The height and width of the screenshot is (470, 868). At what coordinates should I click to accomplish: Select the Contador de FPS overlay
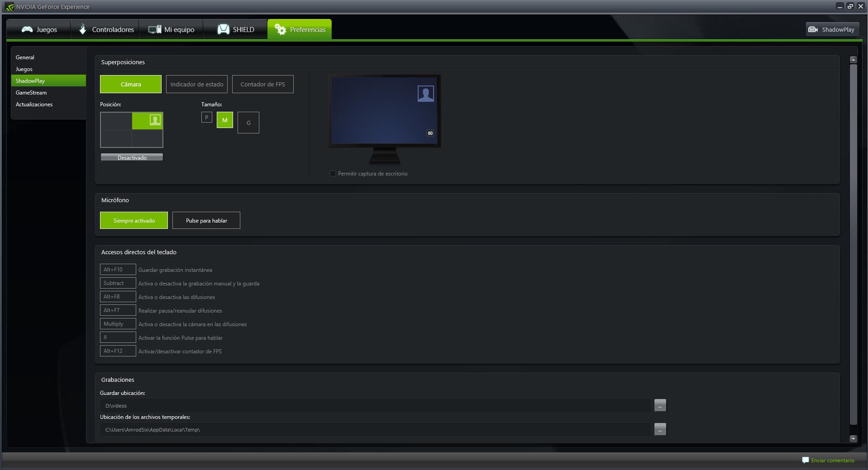pos(263,84)
